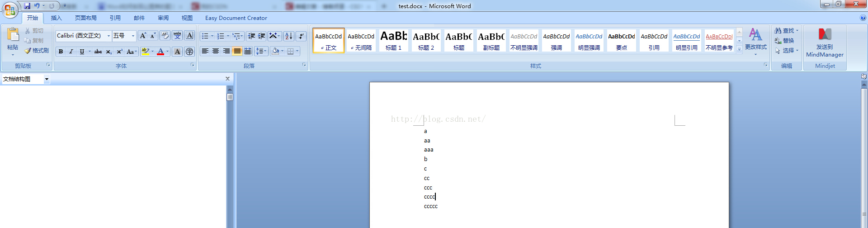Click the Clear Formatting eraser icon
The width and height of the screenshot is (868, 228).
tap(165, 36)
